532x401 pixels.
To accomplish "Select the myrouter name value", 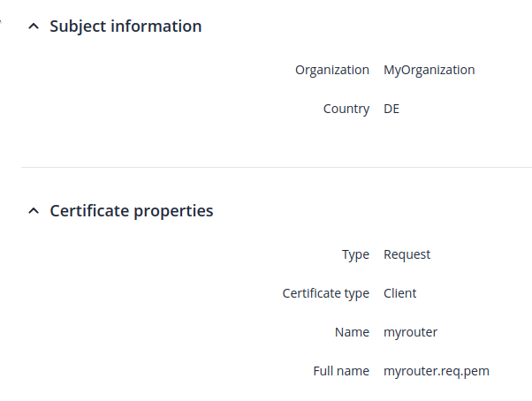I will (x=410, y=332).
